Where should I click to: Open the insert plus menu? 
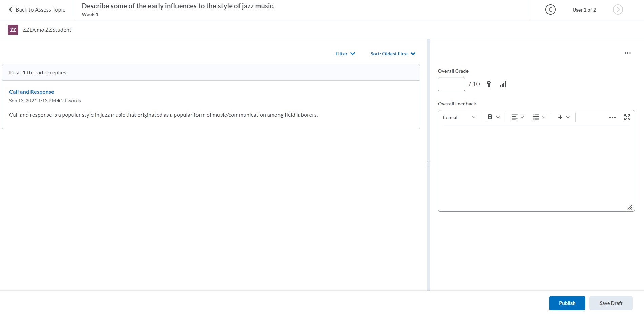[x=563, y=117]
